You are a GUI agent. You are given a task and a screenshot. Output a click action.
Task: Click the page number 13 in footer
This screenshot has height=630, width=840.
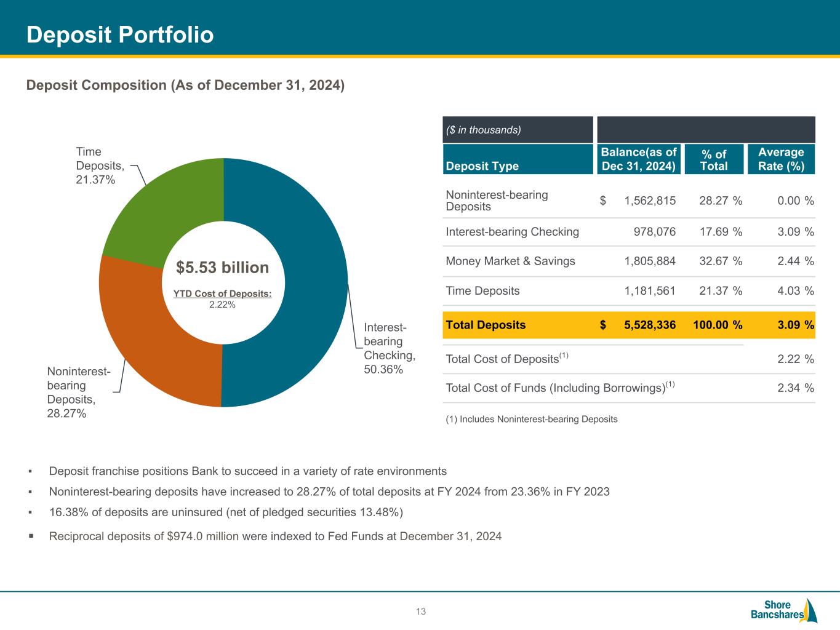pos(421,612)
